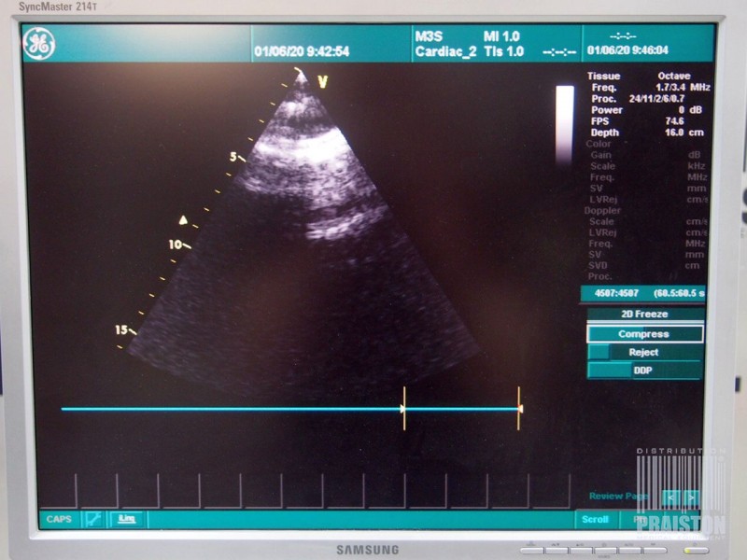Screen dimensions: 747x560
Task: Click the Review Page left arrow icon
Action: [670, 497]
